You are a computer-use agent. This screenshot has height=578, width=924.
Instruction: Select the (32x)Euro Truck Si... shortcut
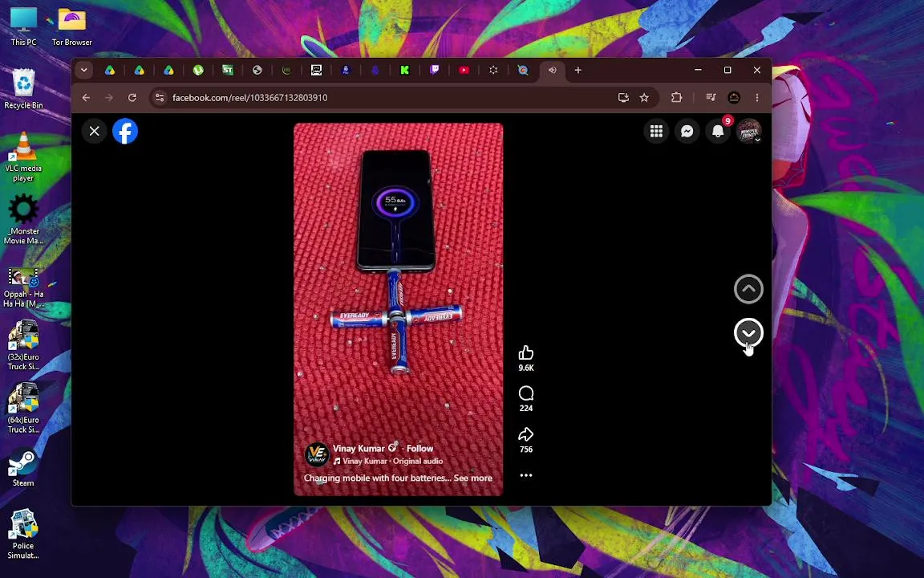pyautogui.click(x=23, y=346)
